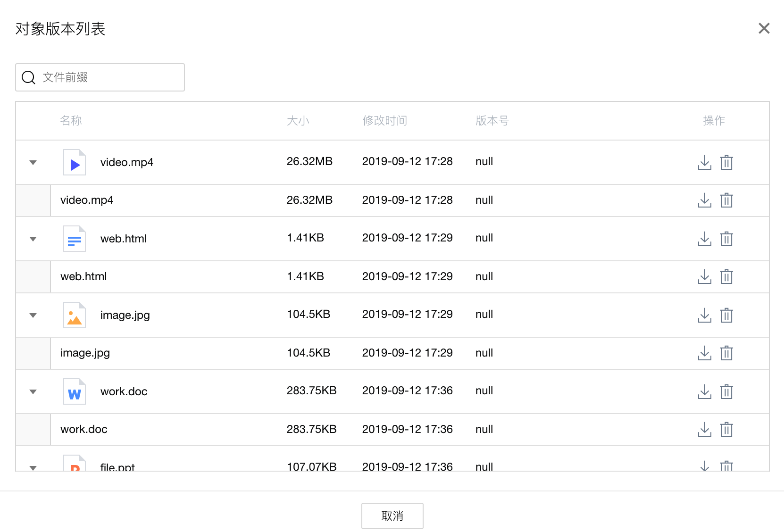The height and width of the screenshot is (532, 784).
Task: Download the parent video.mp4 object
Action: 704,162
